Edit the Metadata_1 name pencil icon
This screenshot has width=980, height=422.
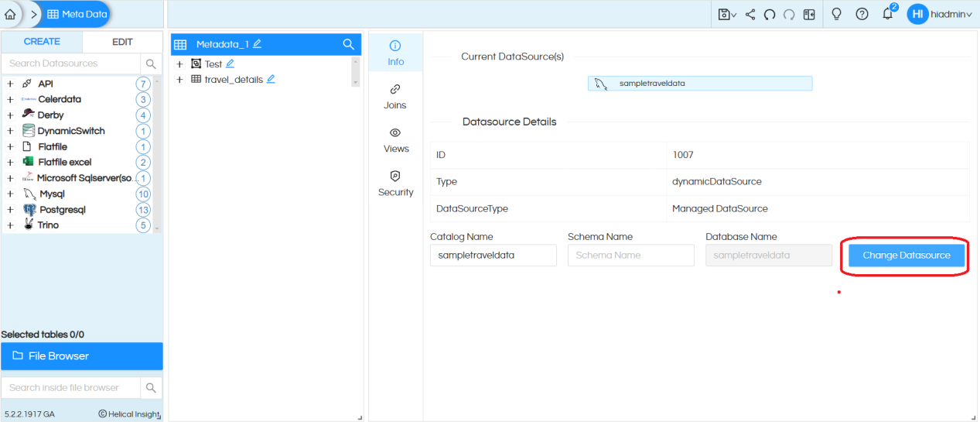coord(258,44)
